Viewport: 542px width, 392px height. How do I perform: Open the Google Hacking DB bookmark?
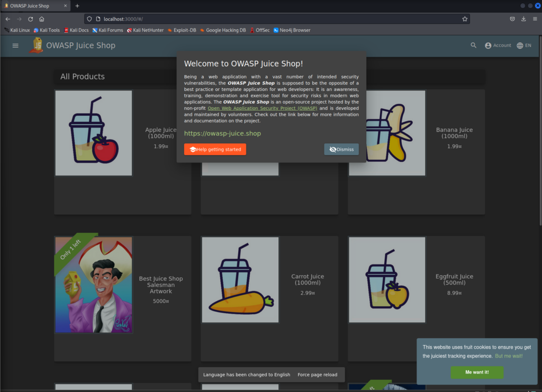223,30
